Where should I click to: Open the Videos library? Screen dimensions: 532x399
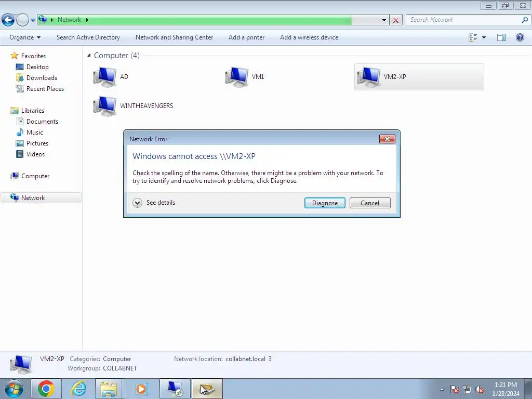pos(35,154)
